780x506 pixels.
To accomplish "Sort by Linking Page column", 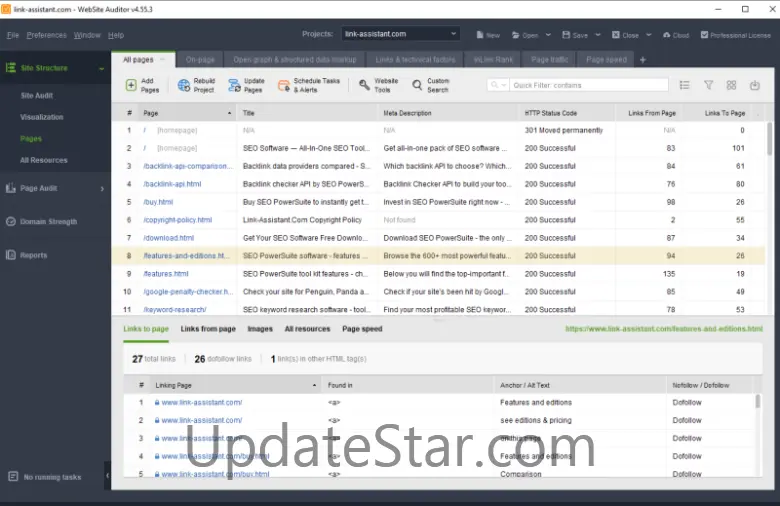I will click(x=235, y=385).
